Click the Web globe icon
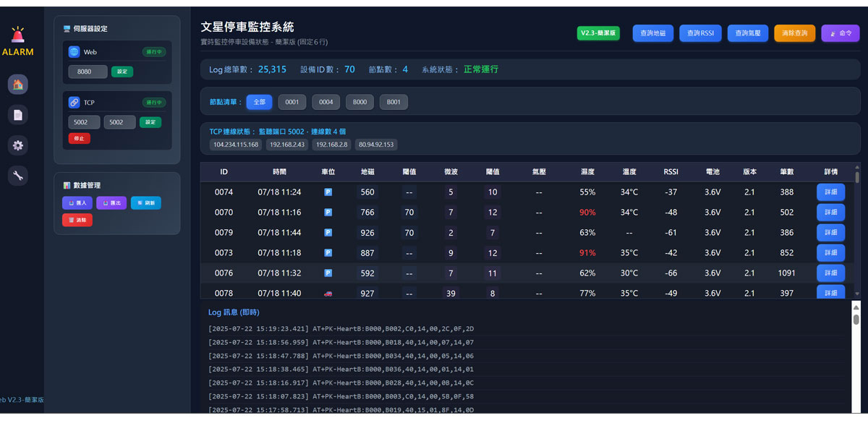Image resolution: width=868 pixels, height=431 pixels. point(75,52)
